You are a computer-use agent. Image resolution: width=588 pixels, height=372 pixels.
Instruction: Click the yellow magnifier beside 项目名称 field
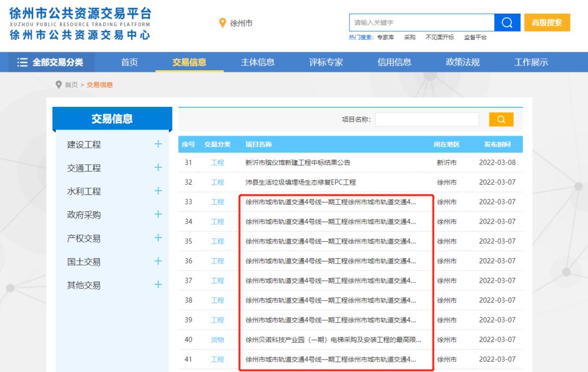click(500, 119)
